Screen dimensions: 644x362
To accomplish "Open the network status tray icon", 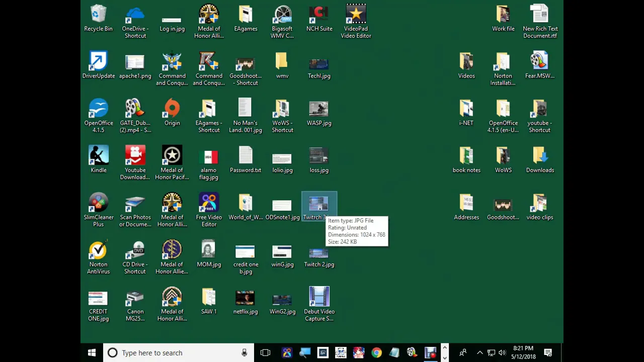I will tap(491, 353).
